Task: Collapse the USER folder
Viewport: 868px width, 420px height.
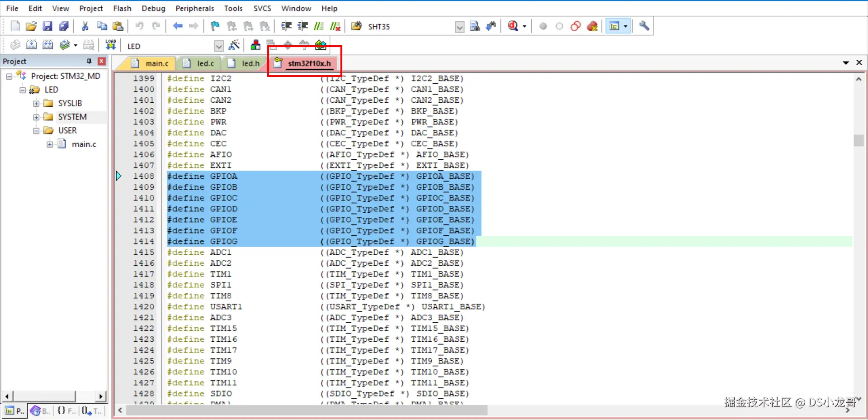Action: coord(36,131)
